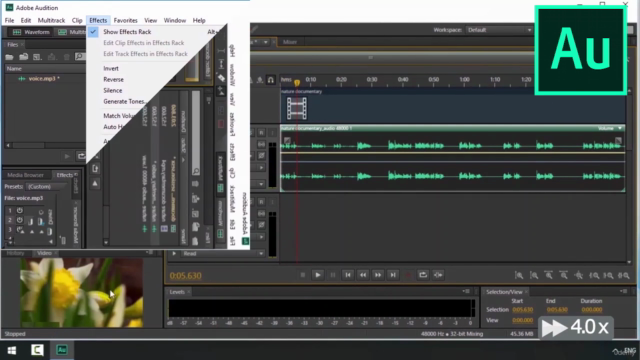Choose Invert from the Effects menu
640x360 pixels.
point(111,69)
